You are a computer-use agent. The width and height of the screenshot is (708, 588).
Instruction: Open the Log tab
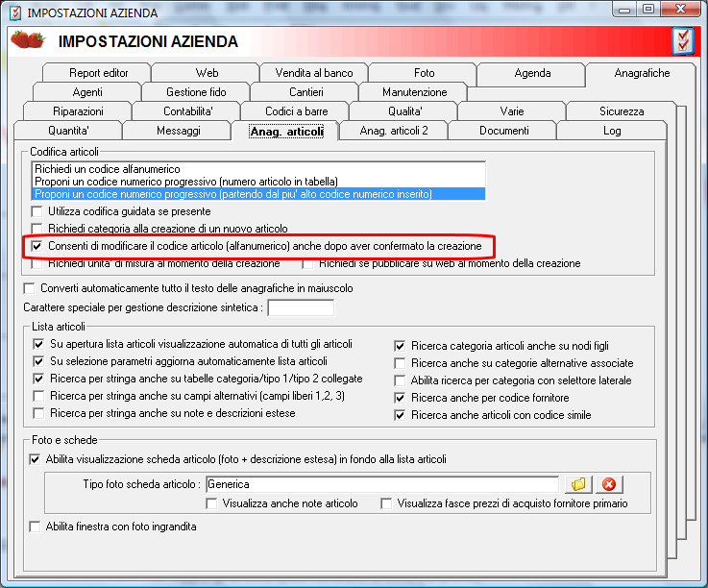coord(612,131)
